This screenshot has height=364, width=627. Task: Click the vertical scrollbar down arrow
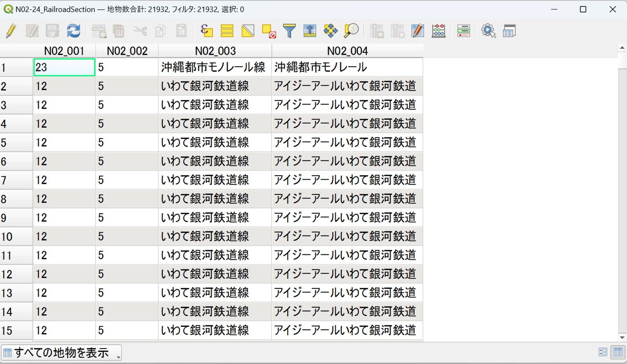click(622, 337)
